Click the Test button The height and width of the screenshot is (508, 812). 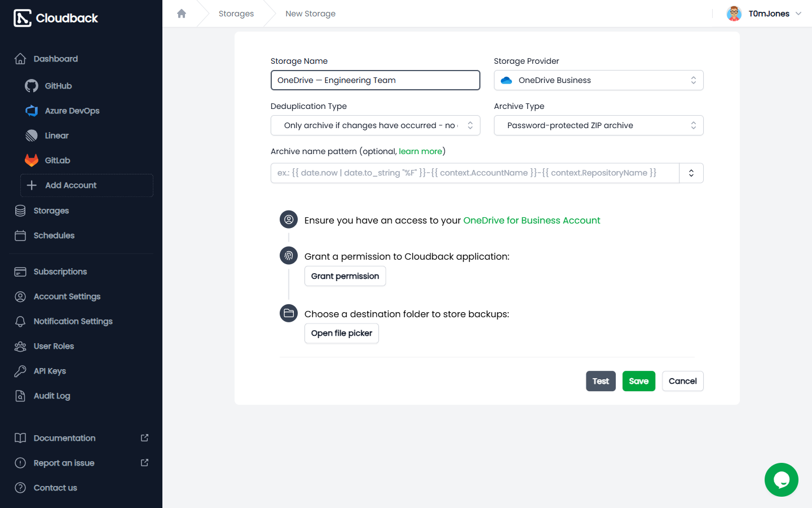[601, 381]
